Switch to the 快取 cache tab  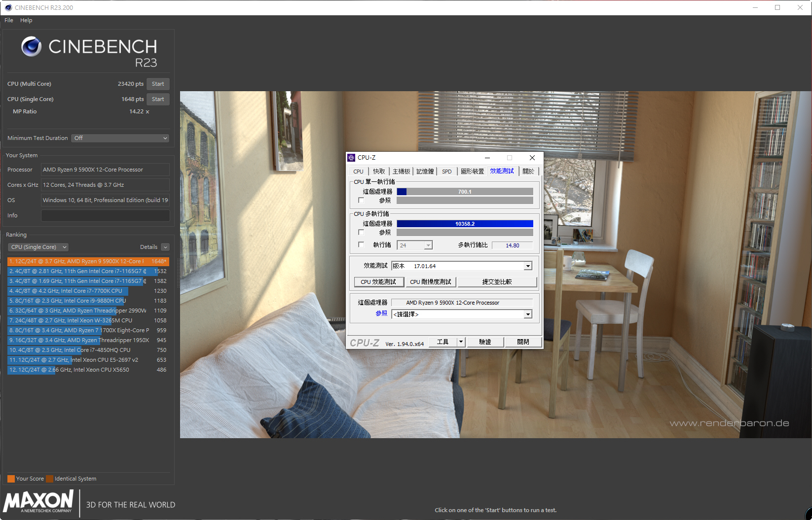click(379, 172)
